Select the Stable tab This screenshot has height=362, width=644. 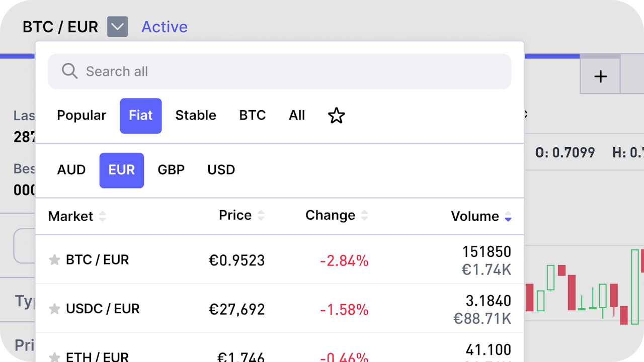(195, 116)
